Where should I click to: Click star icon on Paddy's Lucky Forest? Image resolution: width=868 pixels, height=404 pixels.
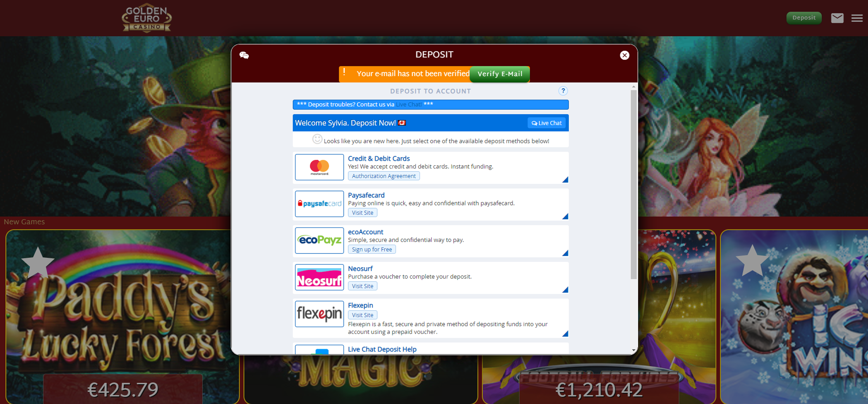point(38,262)
